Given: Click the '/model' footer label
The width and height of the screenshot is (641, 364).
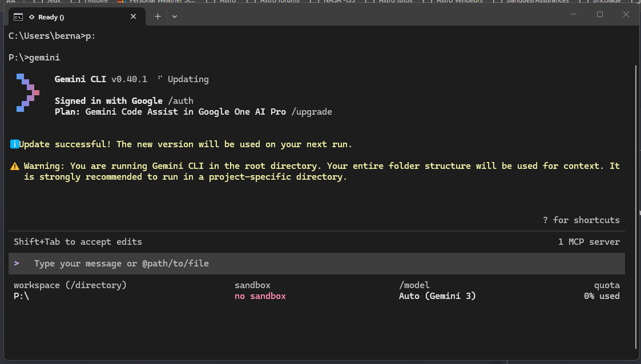Looking at the screenshot, I should click(414, 285).
